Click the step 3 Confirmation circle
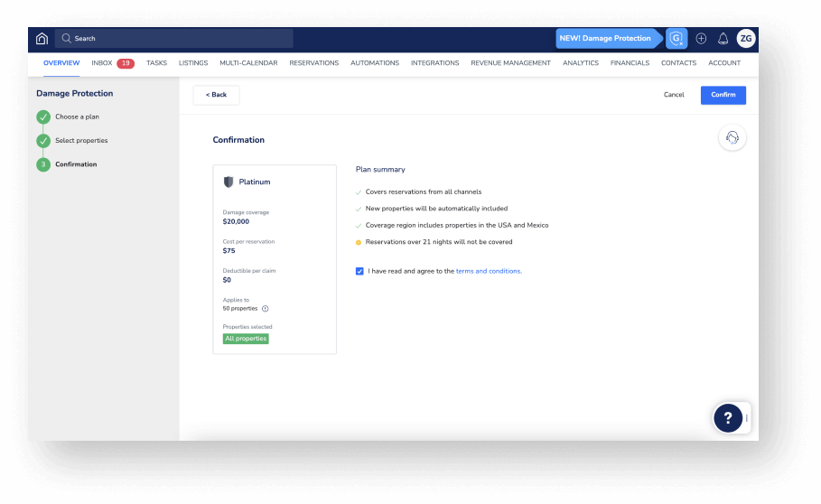This screenshot has height=504, width=821. 43,164
